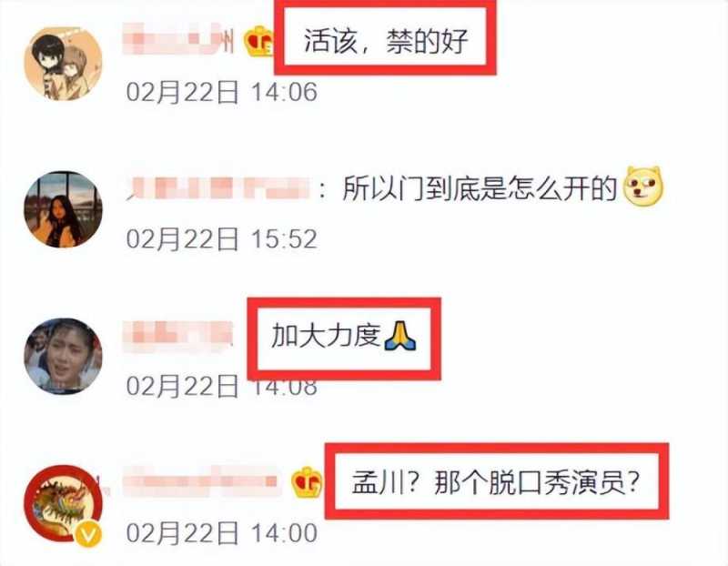
Task: Click the crown badge beside the dragon user
Action: pos(307,482)
